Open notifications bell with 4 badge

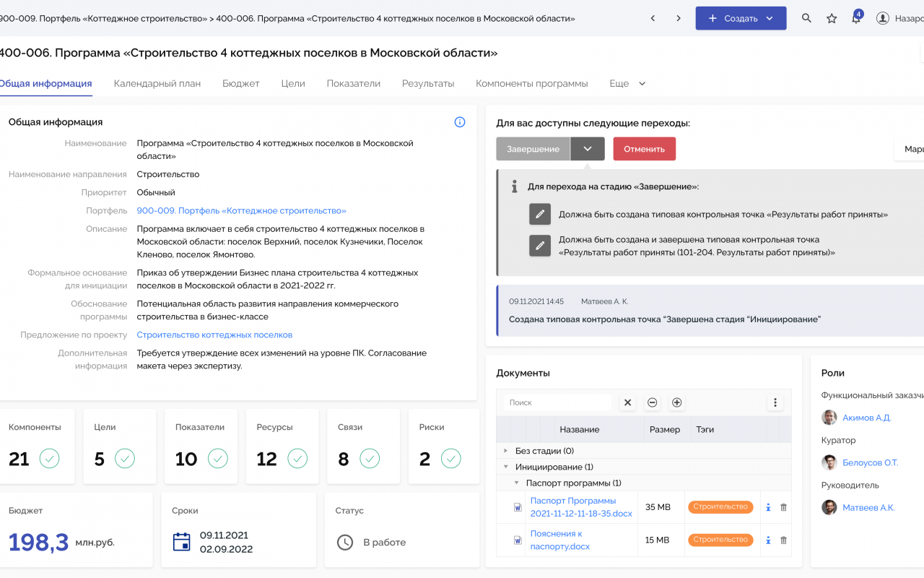(x=856, y=17)
